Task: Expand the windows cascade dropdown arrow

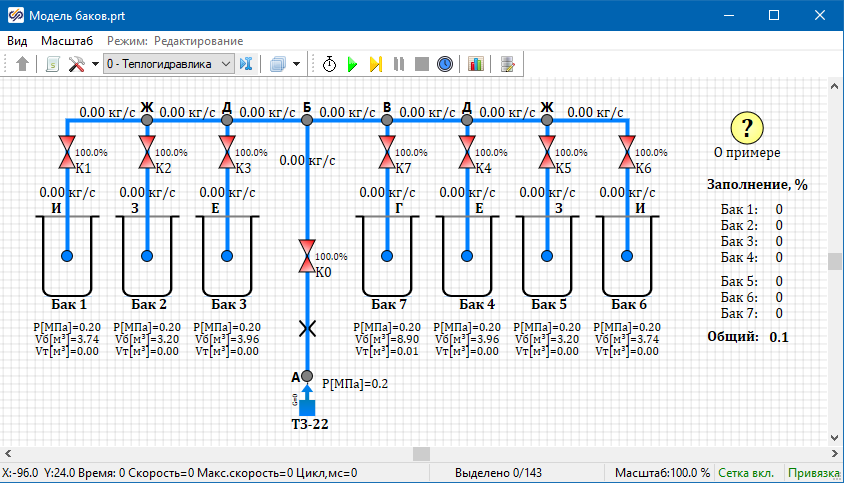Action: point(297,64)
